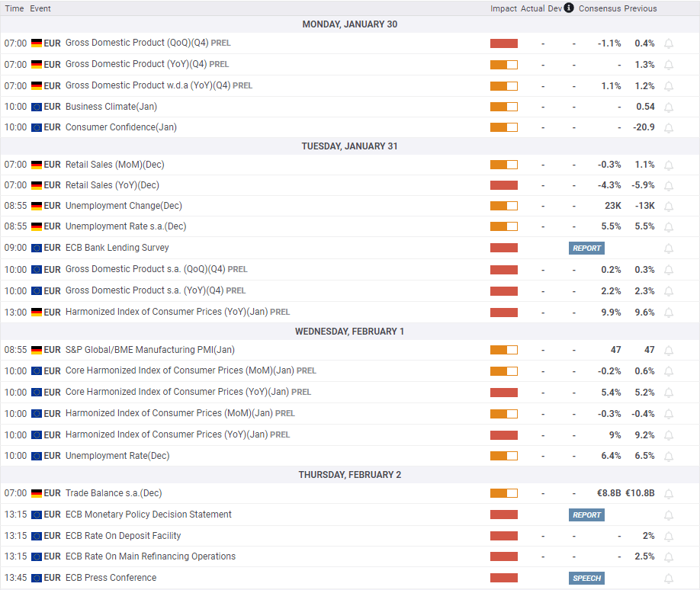Image resolution: width=700 pixels, height=590 pixels.
Task: Toggle alert bell for ECB Rate On Deposit Facility
Action: 669,537
